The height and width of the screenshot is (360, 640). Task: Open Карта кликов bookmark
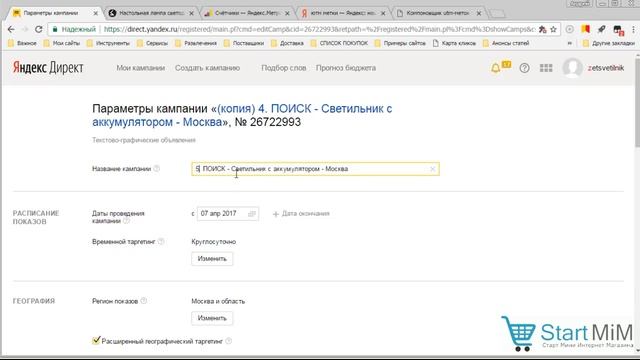[x=454, y=43]
